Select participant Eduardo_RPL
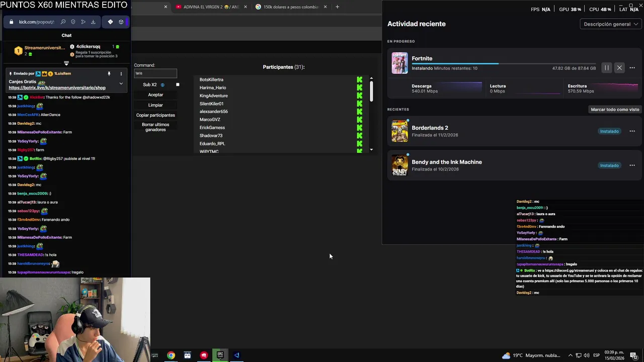 point(212,144)
